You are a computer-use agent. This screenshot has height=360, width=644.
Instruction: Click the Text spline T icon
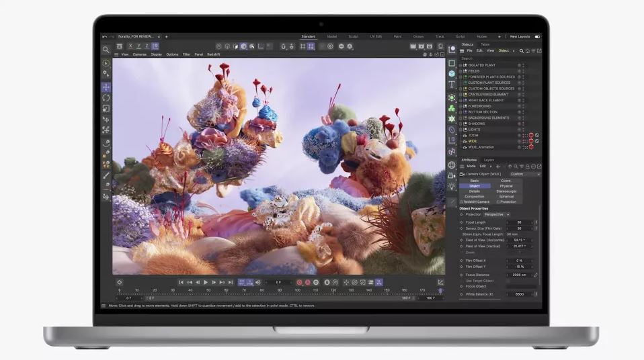pyautogui.click(x=452, y=85)
